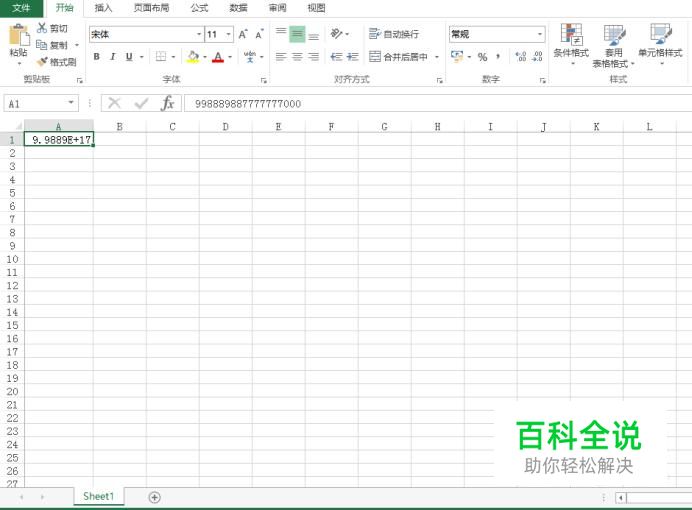692x510 pixels.
Task: Center cell text horizontally
Action: coord(297,56)
